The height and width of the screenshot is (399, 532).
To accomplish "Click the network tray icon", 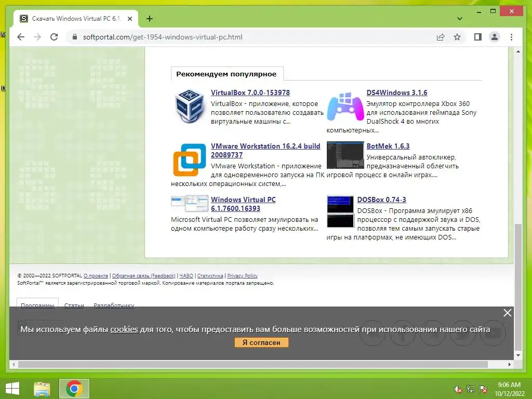I will pos(471,389).
